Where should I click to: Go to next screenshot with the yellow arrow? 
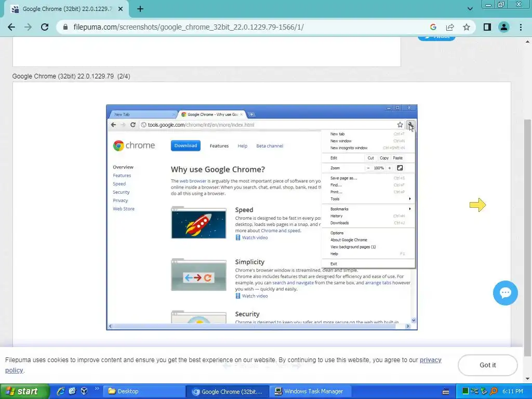click(x=478, y=205)
